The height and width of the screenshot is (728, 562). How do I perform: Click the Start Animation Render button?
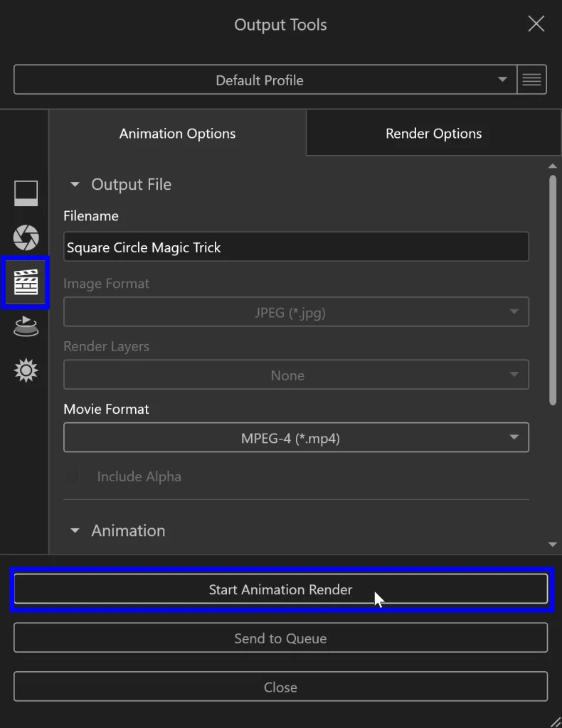(x=280, y=589)
